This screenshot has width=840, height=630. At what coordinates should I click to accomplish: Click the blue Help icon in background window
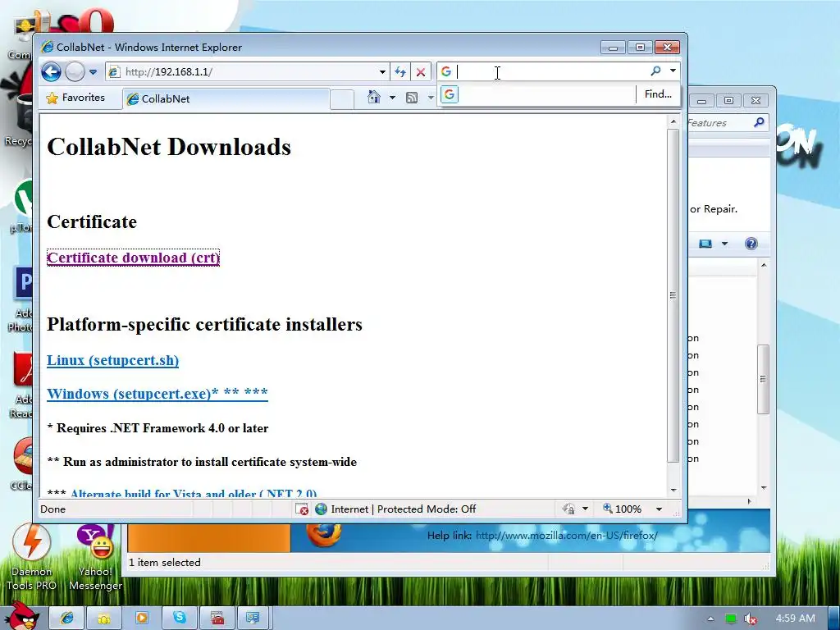(751, 244)
